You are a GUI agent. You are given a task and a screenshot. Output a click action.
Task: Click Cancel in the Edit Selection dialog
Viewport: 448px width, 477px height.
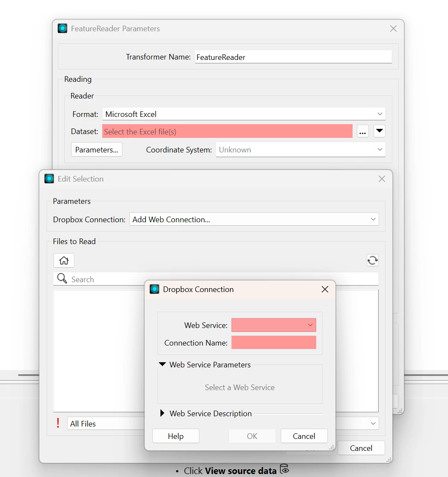361,448
